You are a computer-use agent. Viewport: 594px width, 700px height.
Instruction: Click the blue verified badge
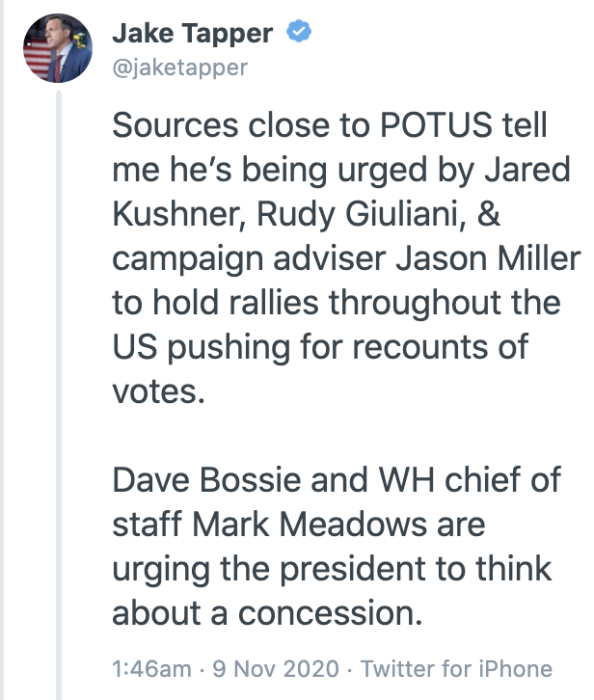299,31
